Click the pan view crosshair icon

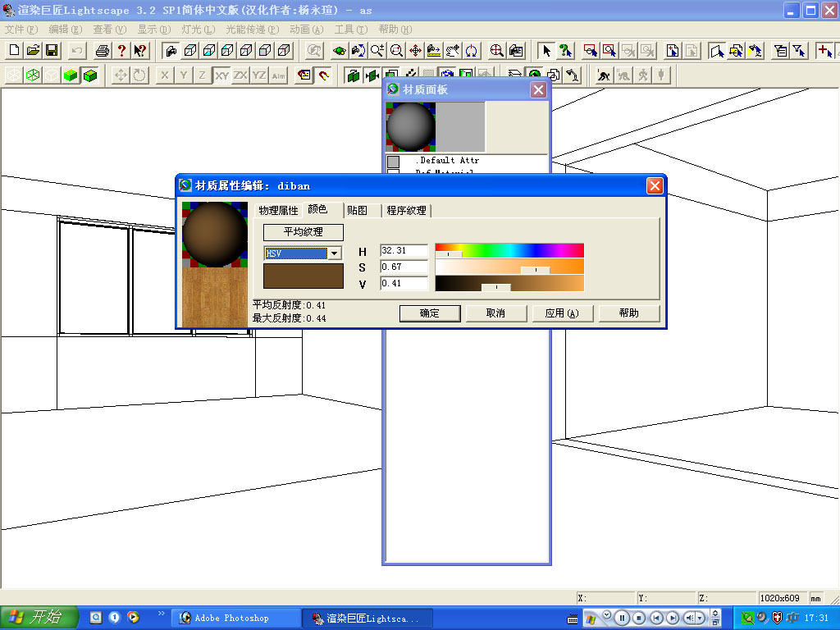pos(415,51)
